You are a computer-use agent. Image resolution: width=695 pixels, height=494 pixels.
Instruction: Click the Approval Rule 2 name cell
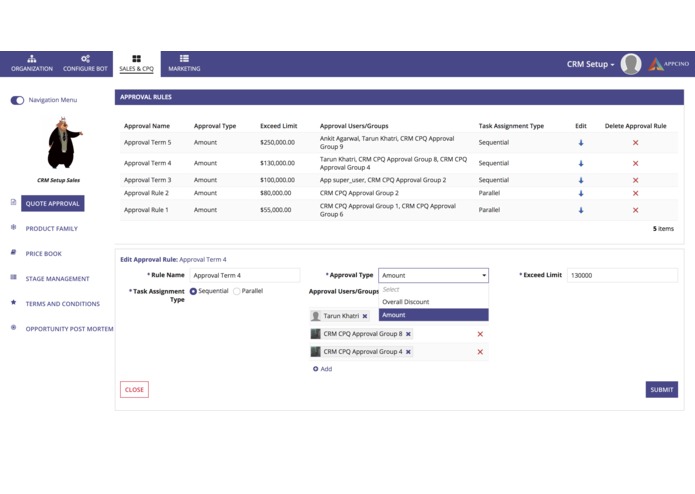pos(146,193)
